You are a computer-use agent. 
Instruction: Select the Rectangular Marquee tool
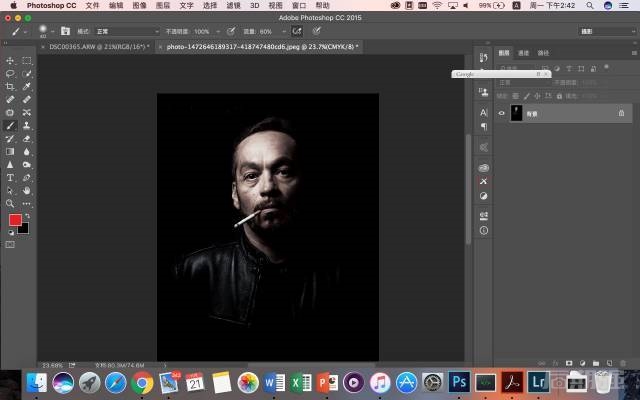click(x=27, y=60)
